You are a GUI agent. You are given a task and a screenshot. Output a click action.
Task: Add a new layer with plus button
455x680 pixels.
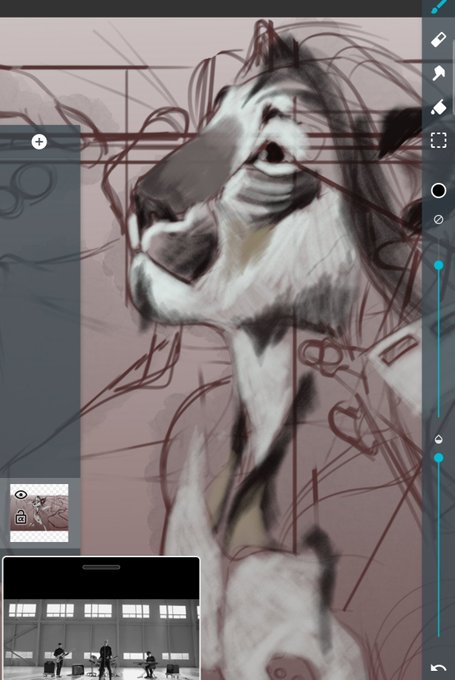click(x=39, y=142)
